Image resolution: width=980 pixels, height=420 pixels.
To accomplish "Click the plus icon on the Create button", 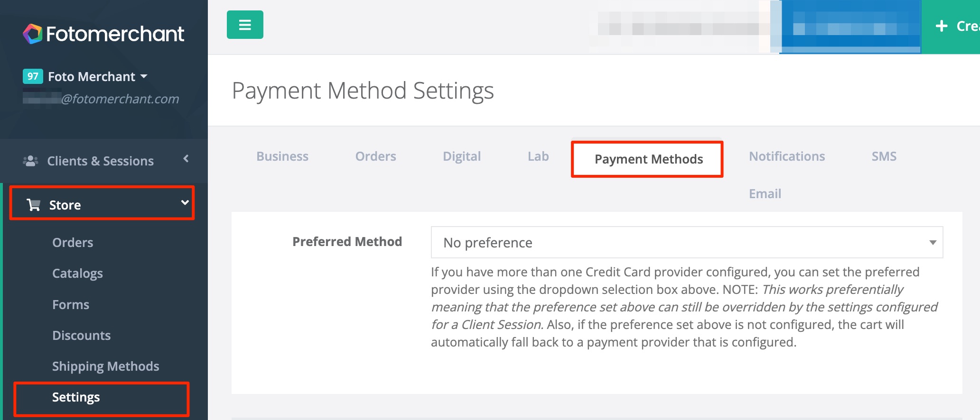I will pyautogui.click(x=942, y=26).
